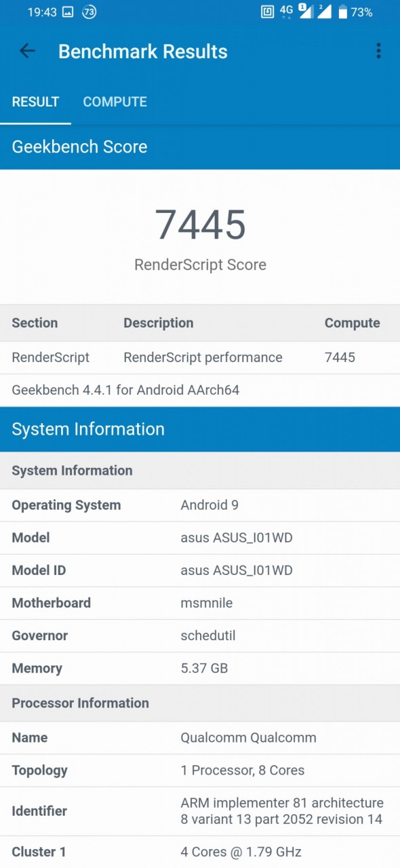Viewport: 400px width, 868px height.
Task: Tap the Cluster 1 row
Action: 200,852
